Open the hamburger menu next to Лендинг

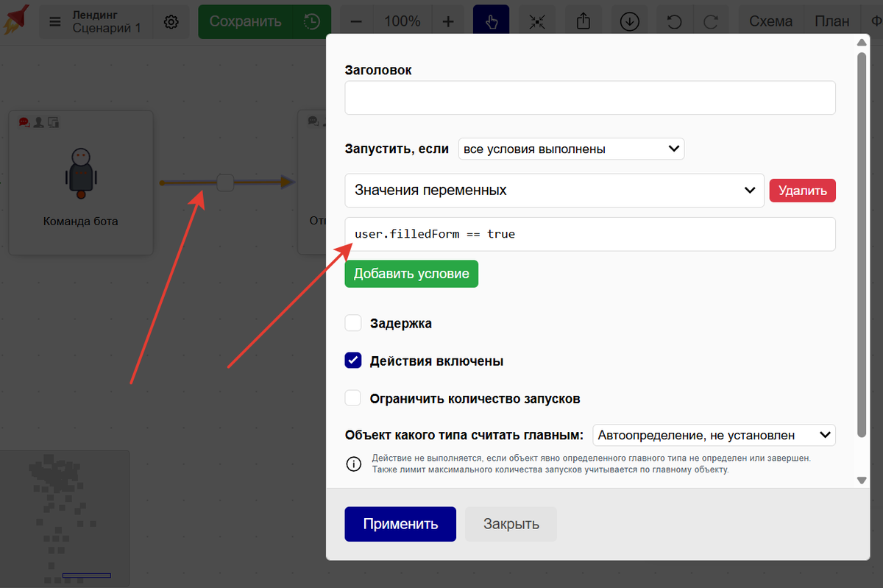coord(54,21)
